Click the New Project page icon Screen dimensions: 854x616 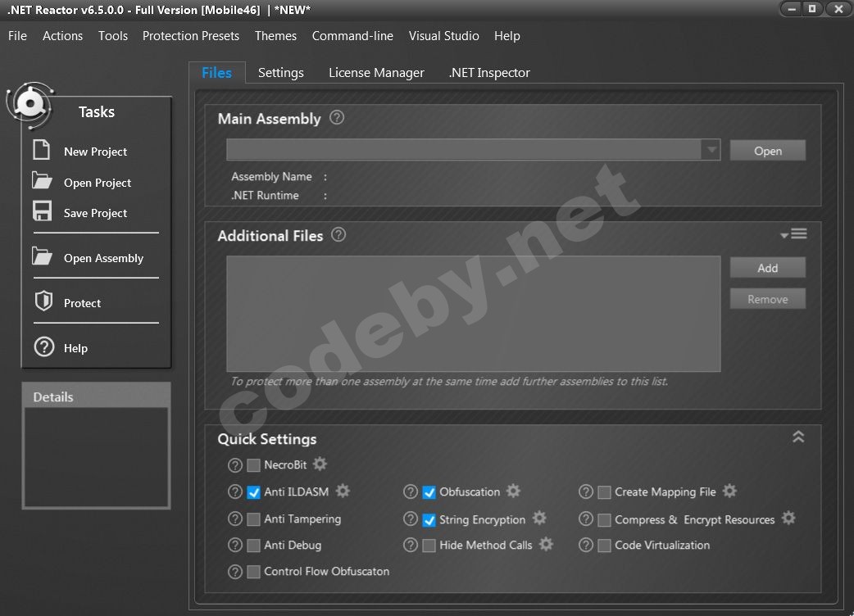click(x=42, y=150)
